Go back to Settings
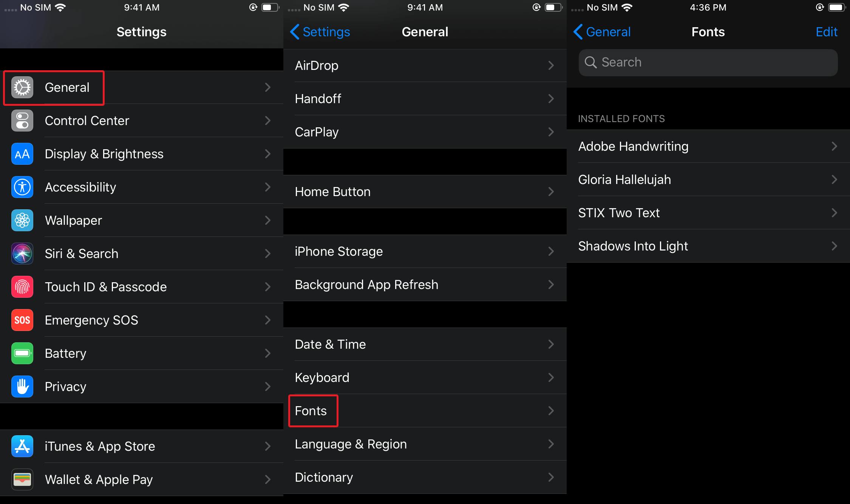Screen dimensions: 850x504 coord(320,32)
